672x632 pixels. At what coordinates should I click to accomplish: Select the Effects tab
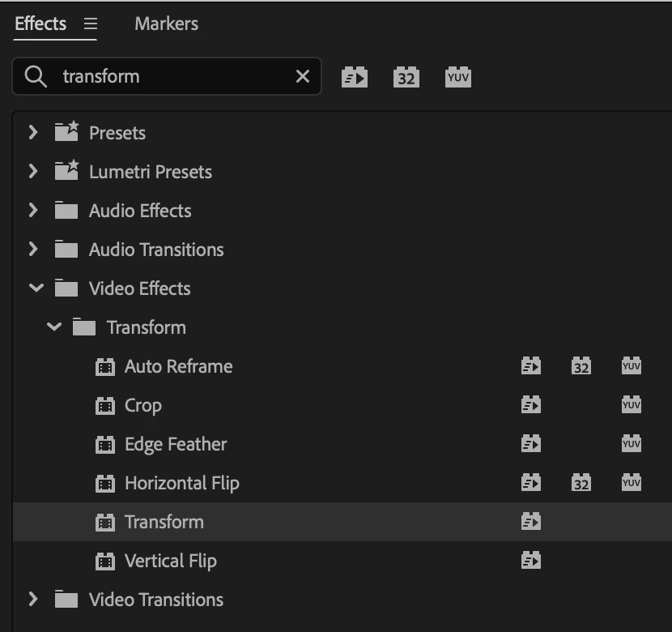click(40, 24)
